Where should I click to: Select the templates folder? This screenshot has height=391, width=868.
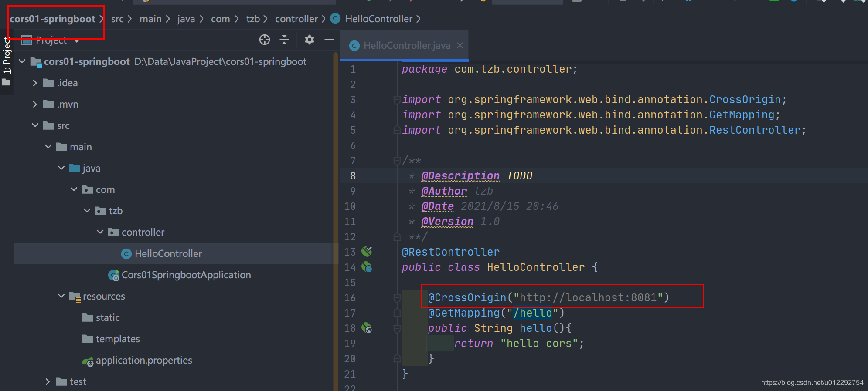coord(111,339)
